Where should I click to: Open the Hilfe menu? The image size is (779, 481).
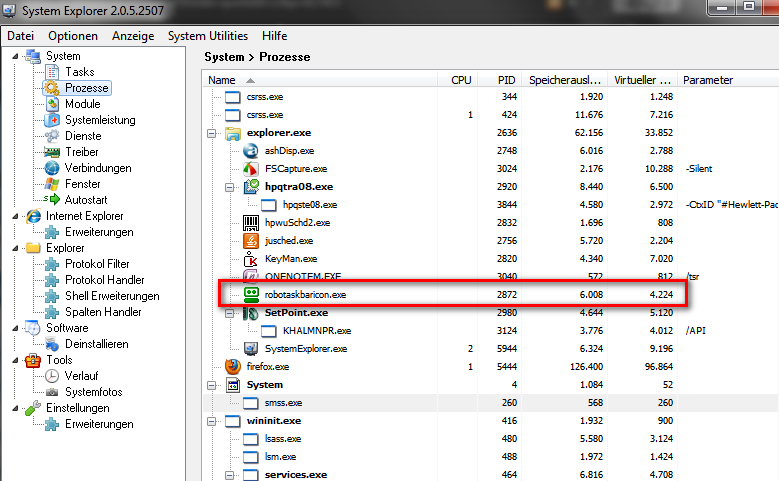274,36
